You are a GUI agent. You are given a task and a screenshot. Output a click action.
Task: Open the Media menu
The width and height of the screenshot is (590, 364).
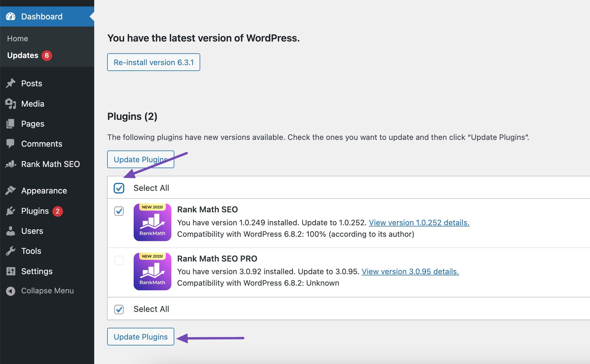[47, 104]
